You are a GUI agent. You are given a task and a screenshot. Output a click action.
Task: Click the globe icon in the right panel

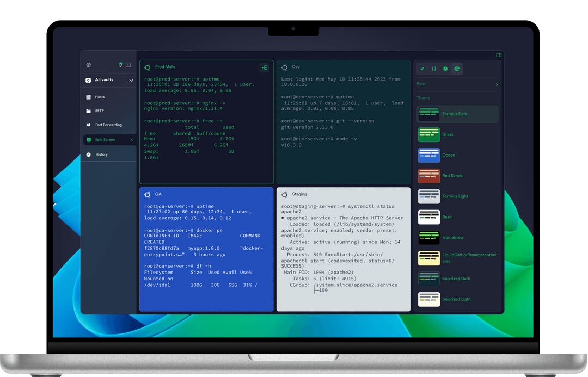coord(446,69)
